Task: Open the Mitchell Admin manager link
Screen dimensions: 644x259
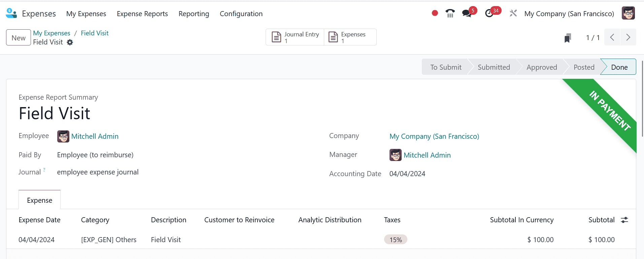Action: pyautogui.click(x=427, y=155)
